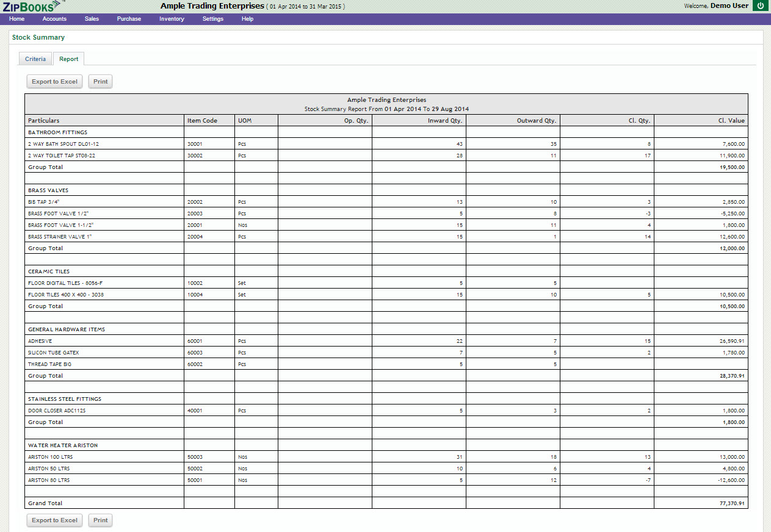Select the Report tab
This screenshot has width=771, height=532.
68,59
